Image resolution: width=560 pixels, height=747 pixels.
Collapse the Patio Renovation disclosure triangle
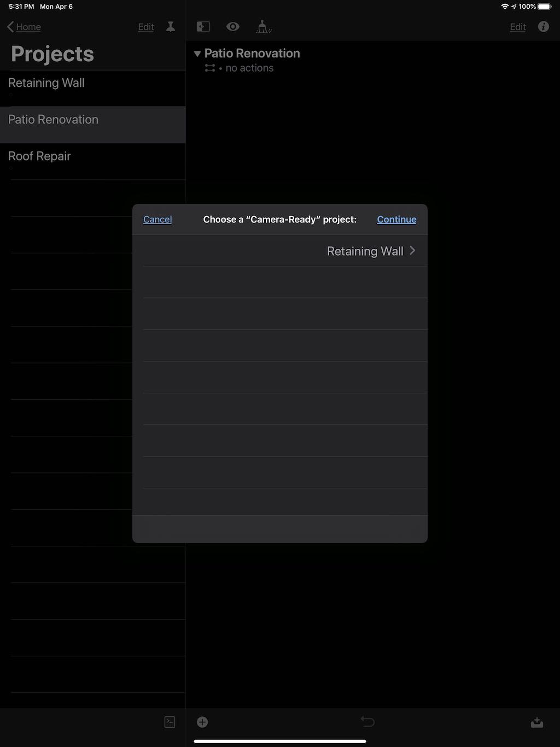tap(197, 54)
